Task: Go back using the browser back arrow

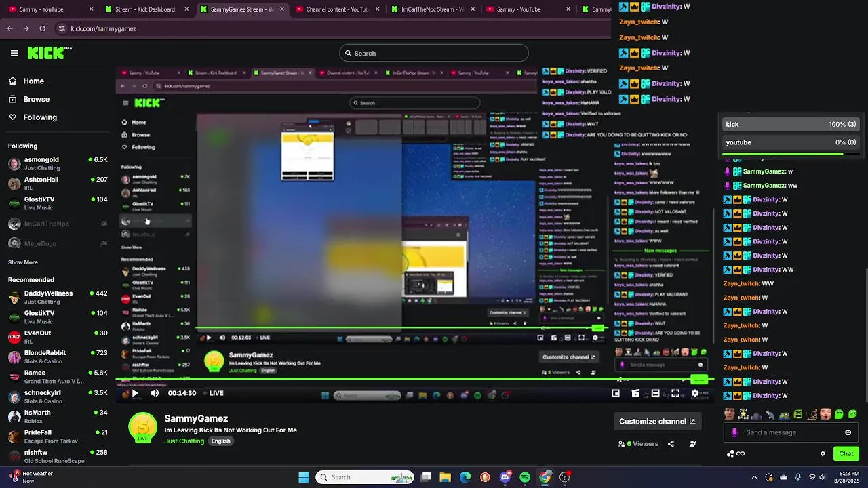Action: coord(10,28)
